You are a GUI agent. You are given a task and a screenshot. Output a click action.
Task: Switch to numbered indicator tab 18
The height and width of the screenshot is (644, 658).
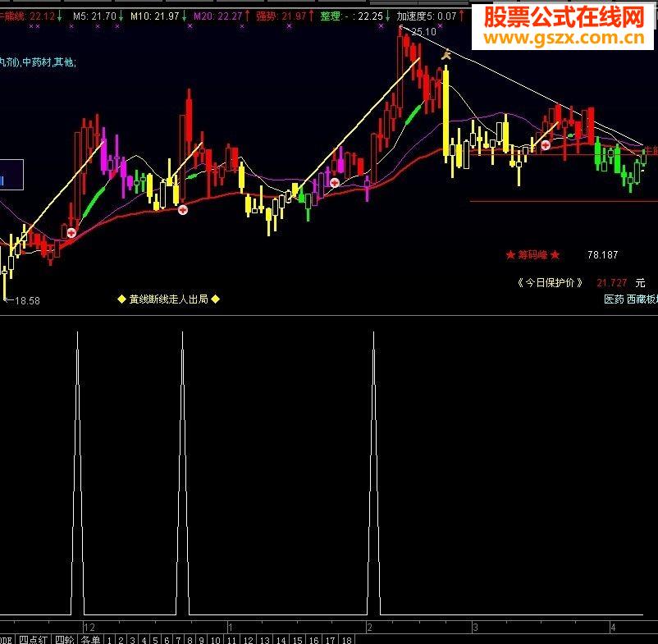coord(346,640)
